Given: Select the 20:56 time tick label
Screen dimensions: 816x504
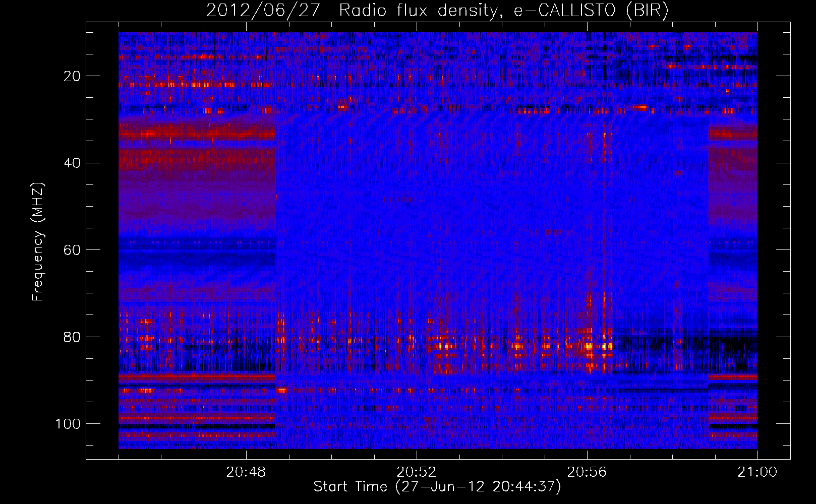Looking at the screenshot, I should (587, 472).
